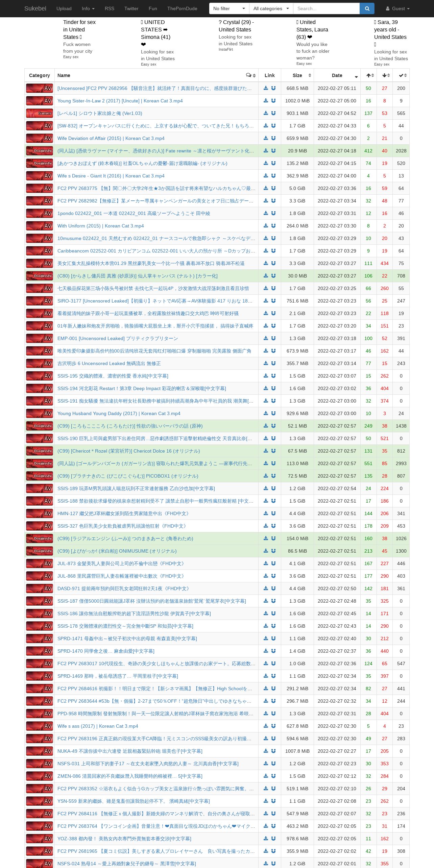Download torrent for Wife s Desire row
The image size is (434, 868).
pyautogui.click(x=266, y=176)
